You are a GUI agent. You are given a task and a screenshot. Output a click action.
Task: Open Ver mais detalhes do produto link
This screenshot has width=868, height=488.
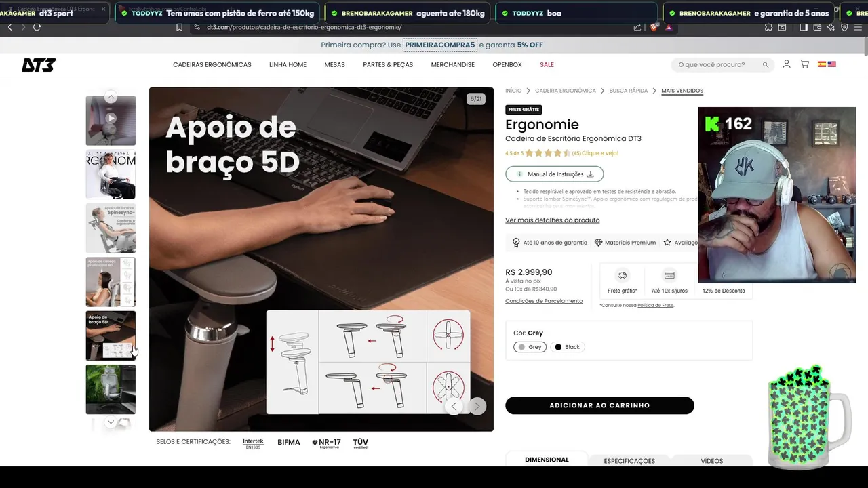[552, 220]
